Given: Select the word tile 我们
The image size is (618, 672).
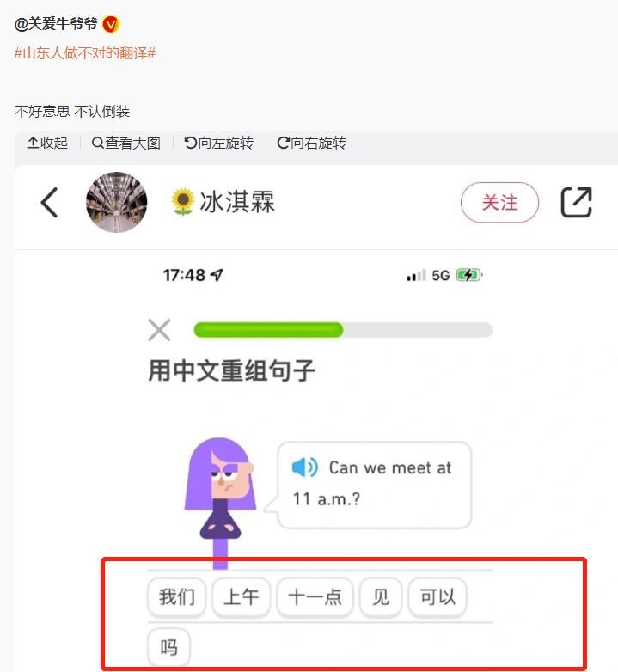Looking at the screenshot, I should coord(176,596).
